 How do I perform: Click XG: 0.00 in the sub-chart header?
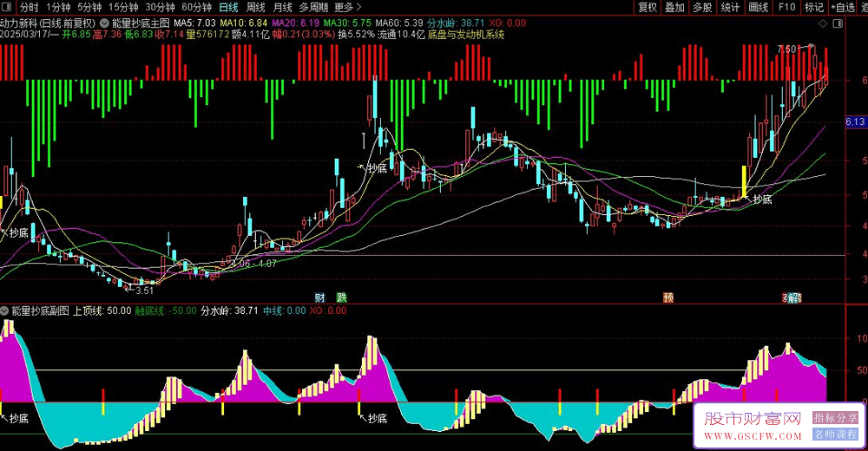328,310
